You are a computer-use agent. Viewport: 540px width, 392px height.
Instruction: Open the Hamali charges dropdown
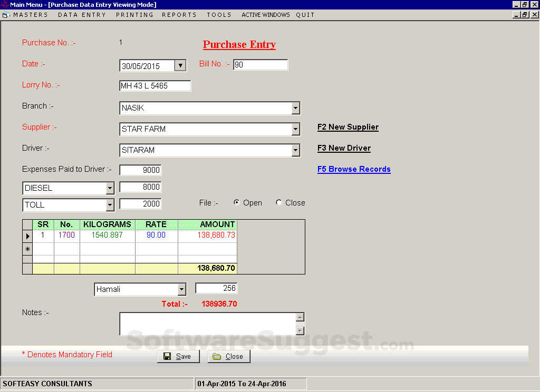point(182,289)
